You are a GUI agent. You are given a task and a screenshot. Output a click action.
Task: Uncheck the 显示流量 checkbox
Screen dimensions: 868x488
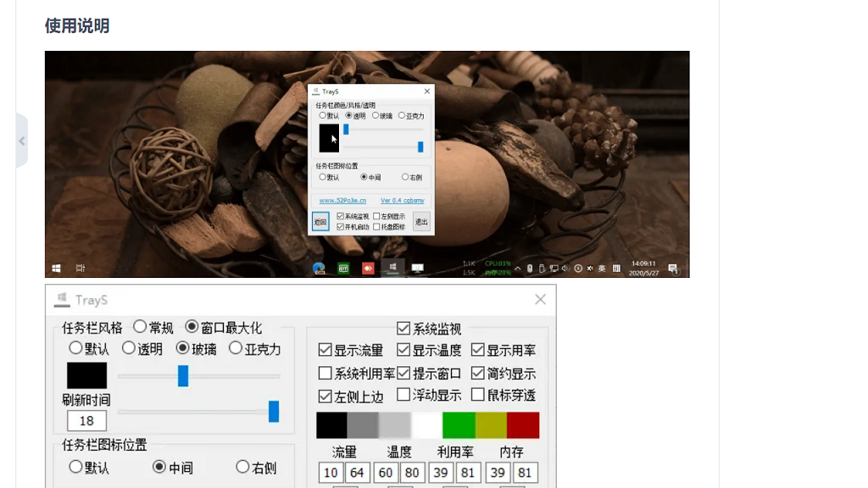coord(325,350)
